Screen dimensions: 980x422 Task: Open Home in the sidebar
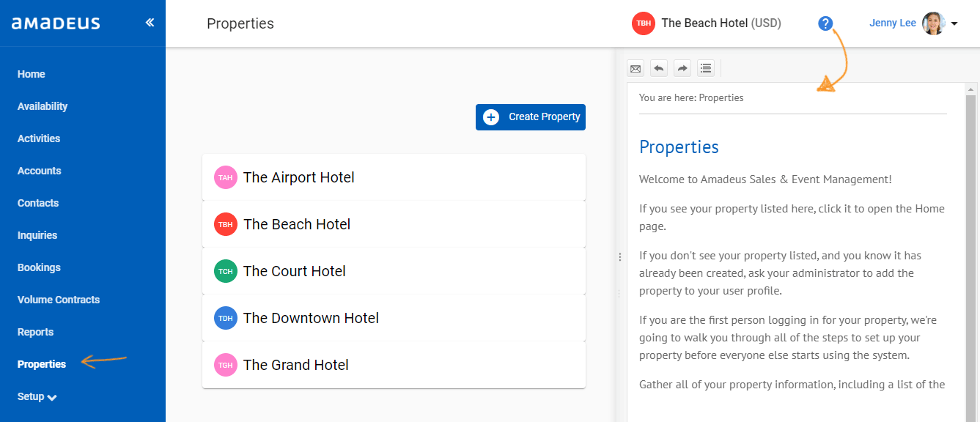[x=32, y=74]
